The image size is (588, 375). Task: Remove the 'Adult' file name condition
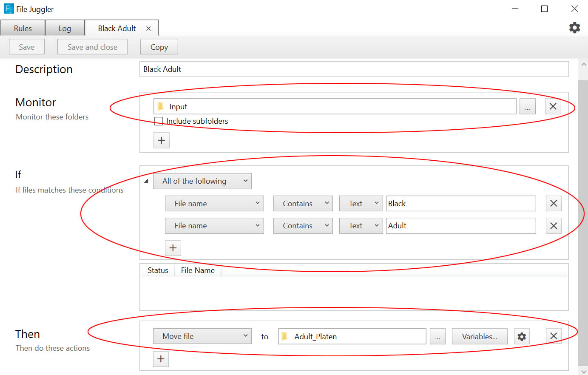coord(553,226)
